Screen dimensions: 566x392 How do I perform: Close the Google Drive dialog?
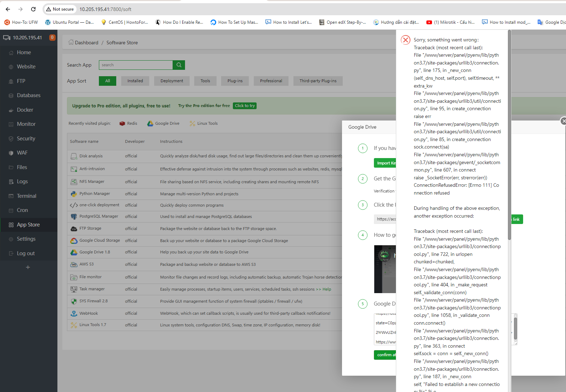tap(563, 121)
